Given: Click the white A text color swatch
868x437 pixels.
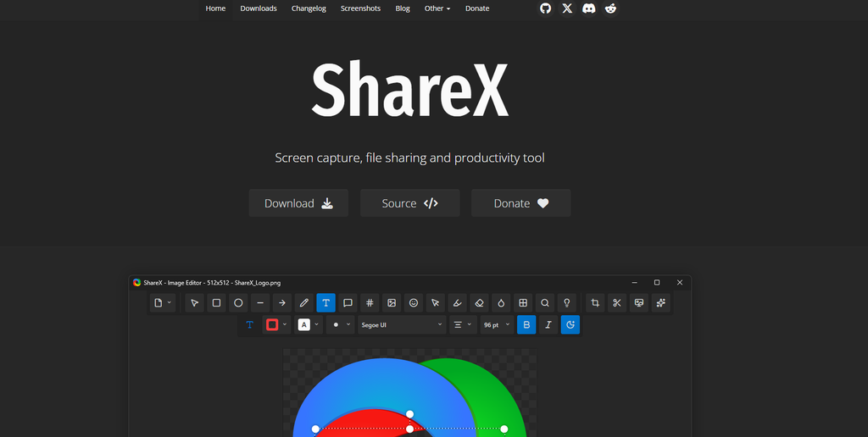Looking at the screenshot, I should coord(304,324).
